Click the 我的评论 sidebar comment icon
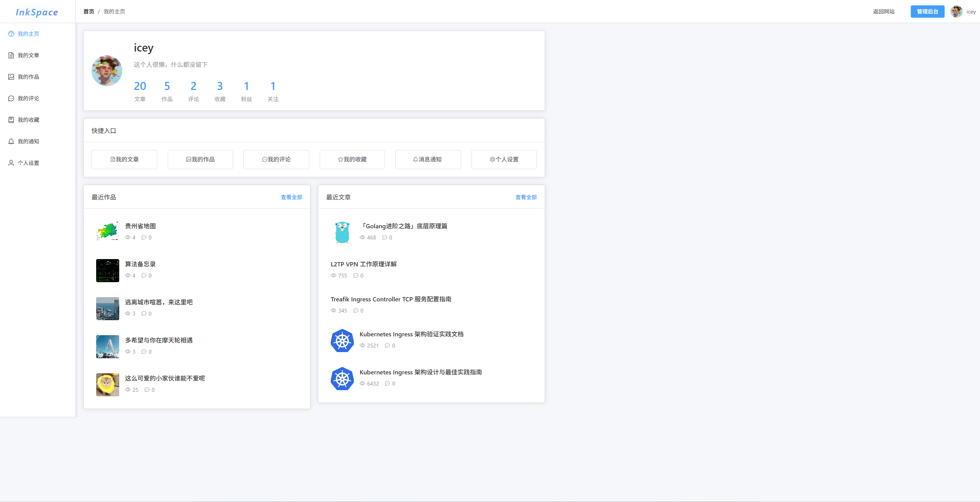The image size is (980, 502). [11, 98]
